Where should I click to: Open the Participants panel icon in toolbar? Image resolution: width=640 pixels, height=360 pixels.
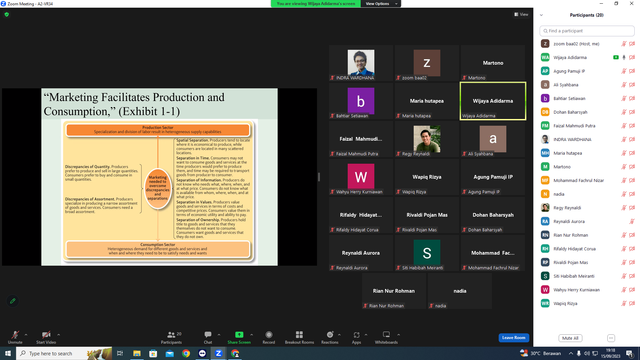(171, 335)
